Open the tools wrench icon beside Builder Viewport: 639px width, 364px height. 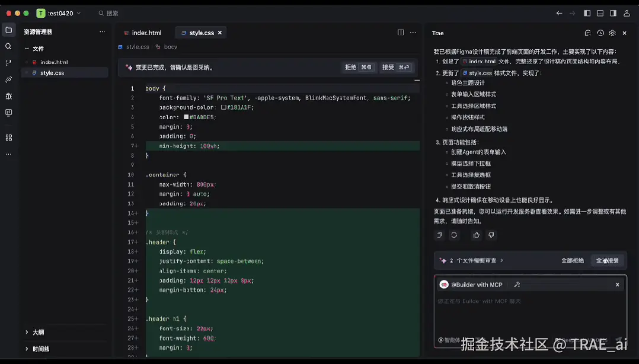(x=517, y=285)
